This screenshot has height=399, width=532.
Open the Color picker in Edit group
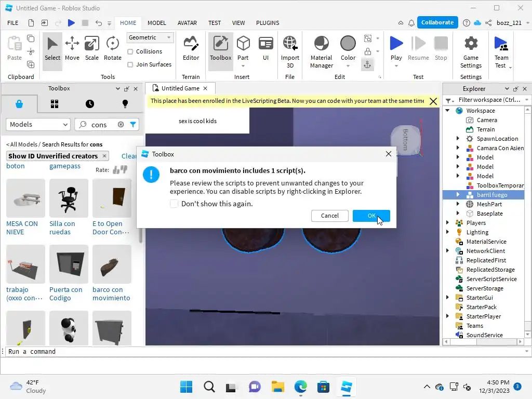tap(348, 49)
